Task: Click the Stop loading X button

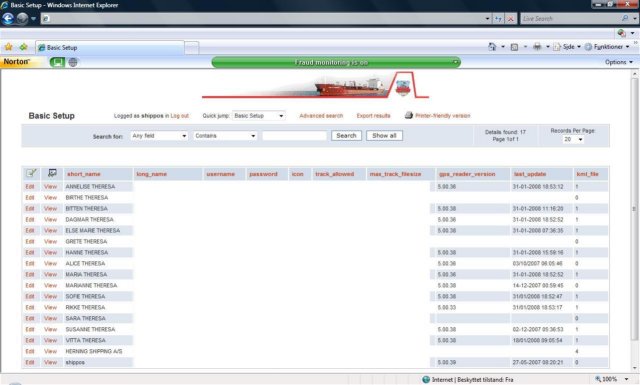Action: 510,19
